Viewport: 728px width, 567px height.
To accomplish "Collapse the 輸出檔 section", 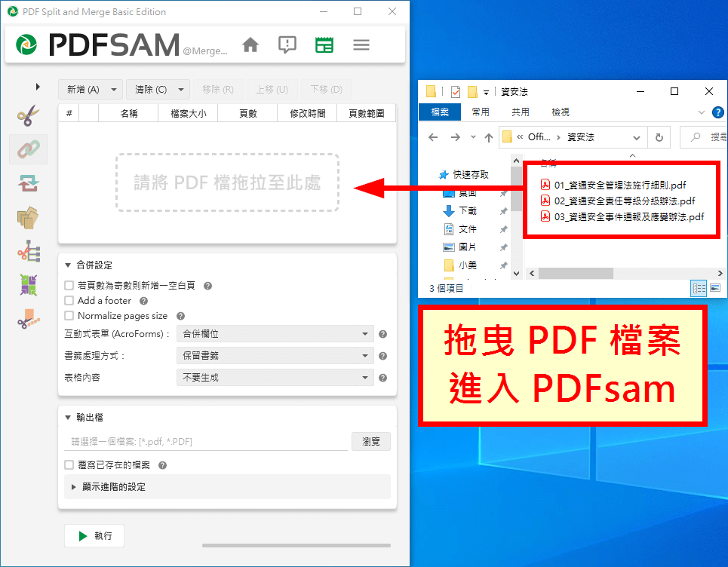I will pyautogui.click(x=68, y=417).
